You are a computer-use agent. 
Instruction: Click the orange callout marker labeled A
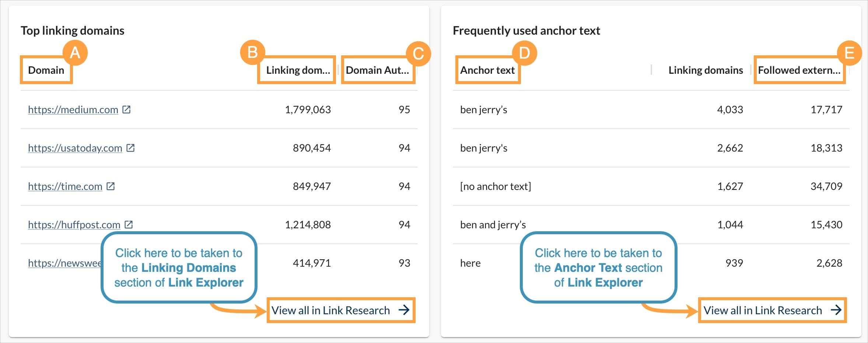(76, 53)
